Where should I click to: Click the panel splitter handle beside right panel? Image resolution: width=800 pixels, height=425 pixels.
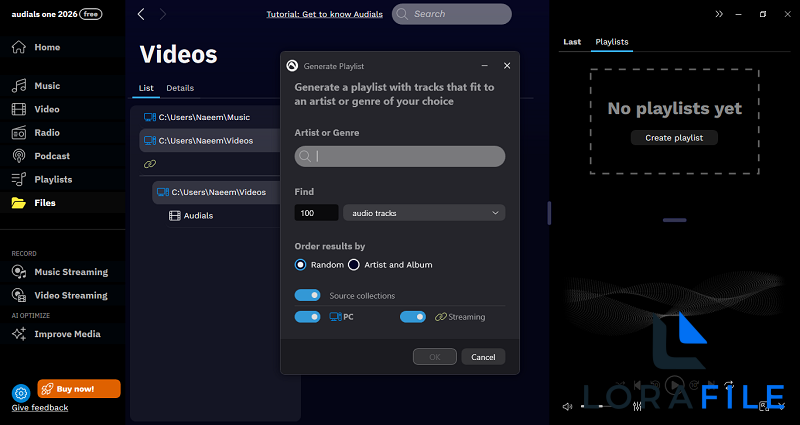[549, 213]
